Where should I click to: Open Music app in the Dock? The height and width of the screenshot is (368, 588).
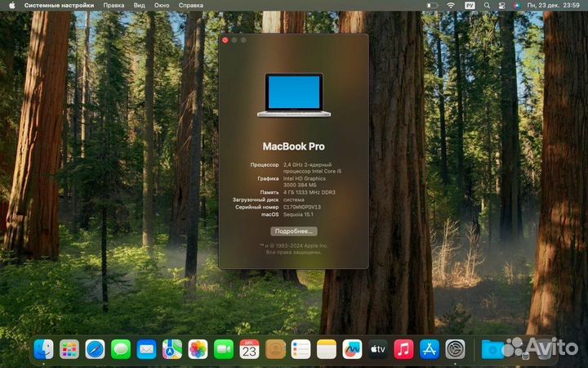(x=403, y=349)
